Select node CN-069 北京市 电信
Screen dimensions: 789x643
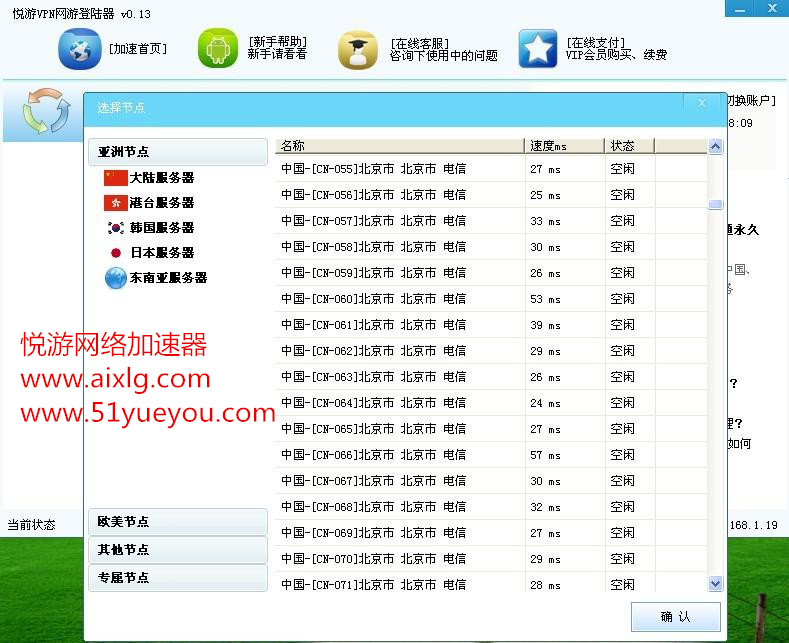(x=491, y=533)
